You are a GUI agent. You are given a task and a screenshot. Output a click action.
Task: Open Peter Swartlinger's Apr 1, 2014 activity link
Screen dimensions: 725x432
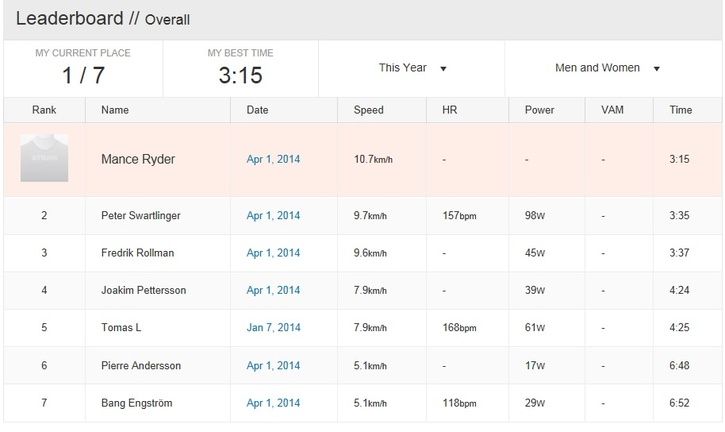point(273,216)
